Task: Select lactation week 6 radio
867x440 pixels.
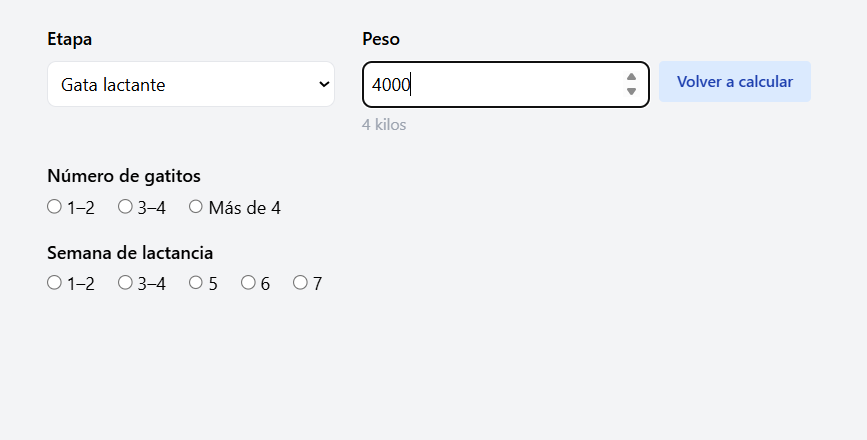Action: coord(248,283)
